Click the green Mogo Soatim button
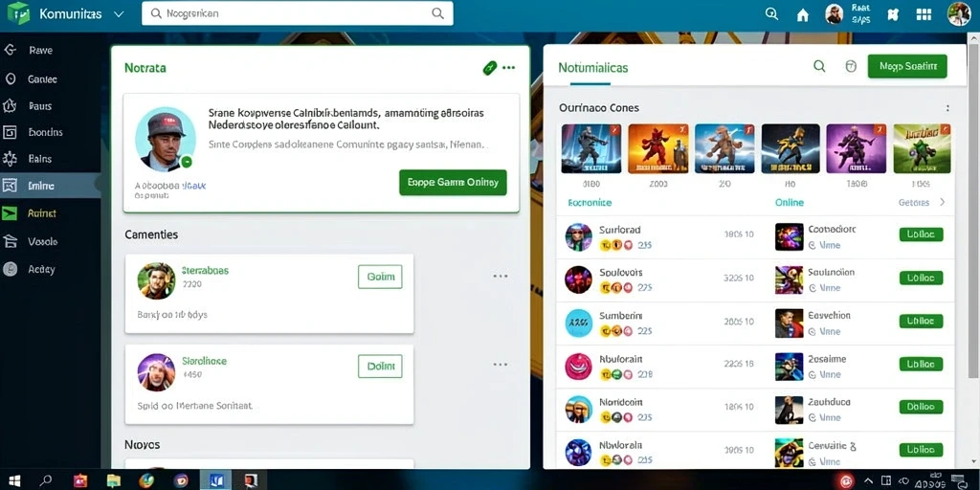The image size is (980, 490). 907,66
